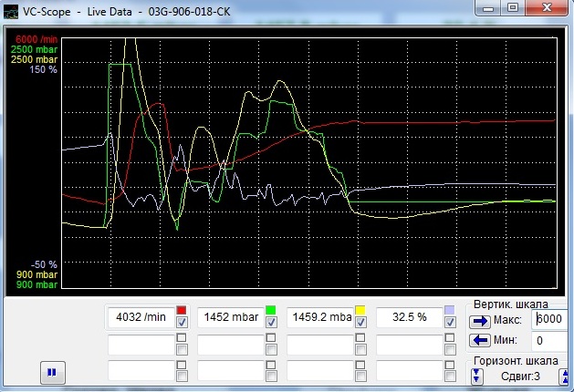
Task: Maximize the VC-Scope window
Action: [x=513, y=8]
